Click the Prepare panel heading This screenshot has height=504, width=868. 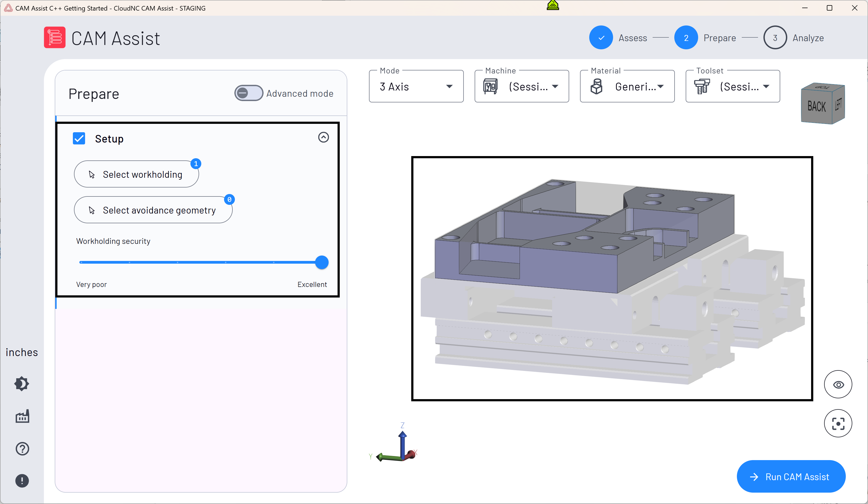(x=94, y=94)
